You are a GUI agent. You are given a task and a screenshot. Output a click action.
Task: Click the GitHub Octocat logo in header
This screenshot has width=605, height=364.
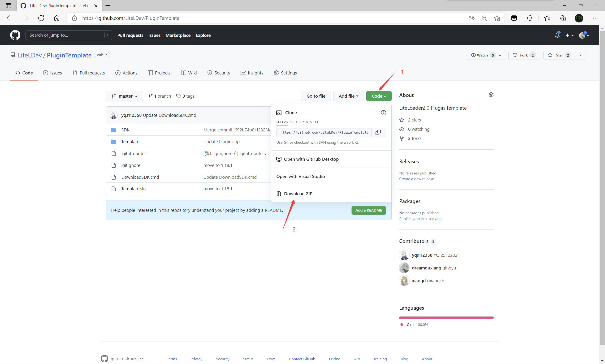tap(15, 35)
